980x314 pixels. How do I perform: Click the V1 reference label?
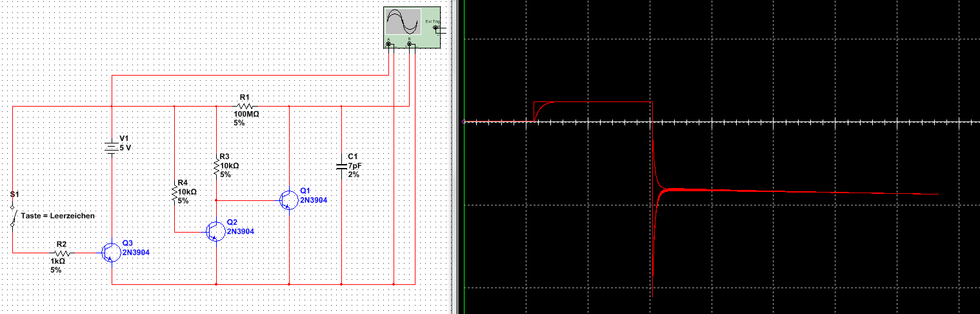tap(125, 138)
